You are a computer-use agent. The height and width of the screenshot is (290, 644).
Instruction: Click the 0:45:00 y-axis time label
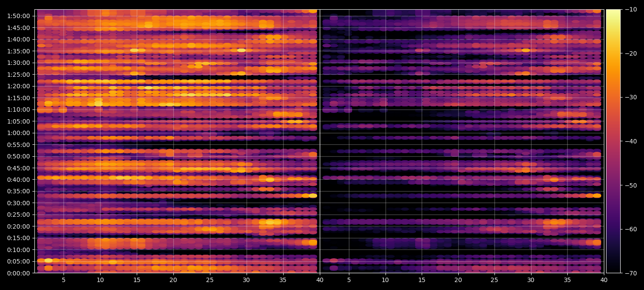(x=19, y=168)
